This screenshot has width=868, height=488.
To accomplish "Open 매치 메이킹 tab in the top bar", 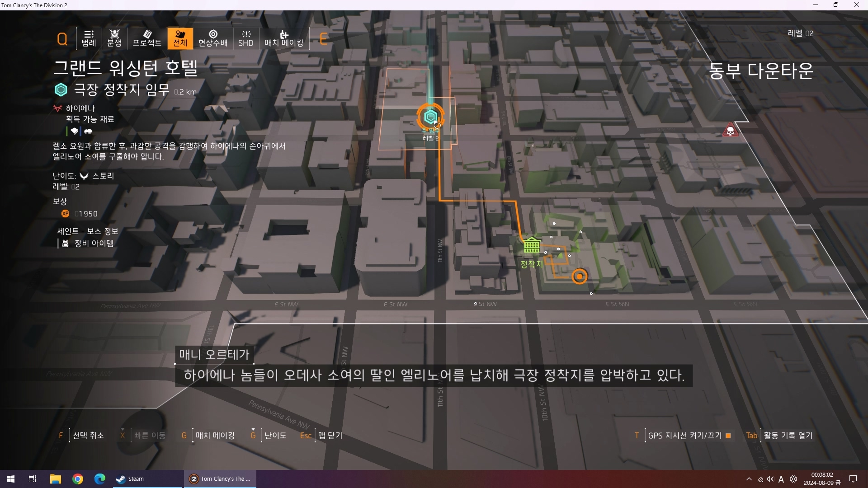I will click(284, 38).
